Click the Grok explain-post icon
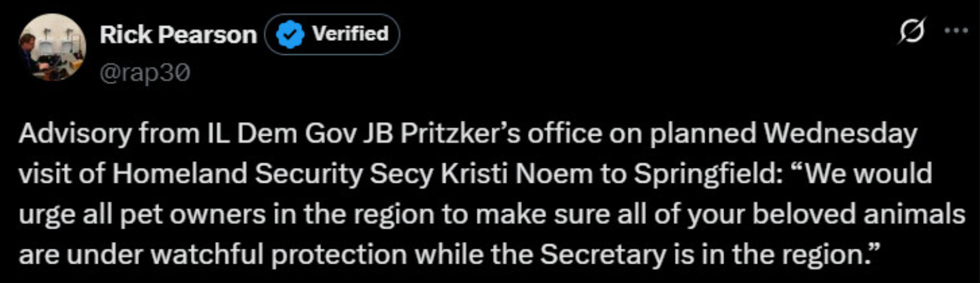This screenshot has height=283, width=980. pyautogui.click(x=912, y=31)
